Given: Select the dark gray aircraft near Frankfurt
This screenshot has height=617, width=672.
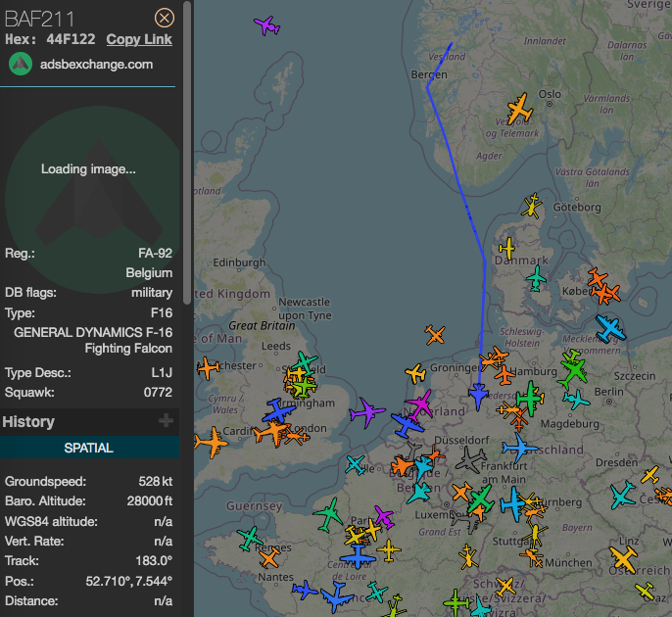Looking at the screenshot, I should (471, 459).
